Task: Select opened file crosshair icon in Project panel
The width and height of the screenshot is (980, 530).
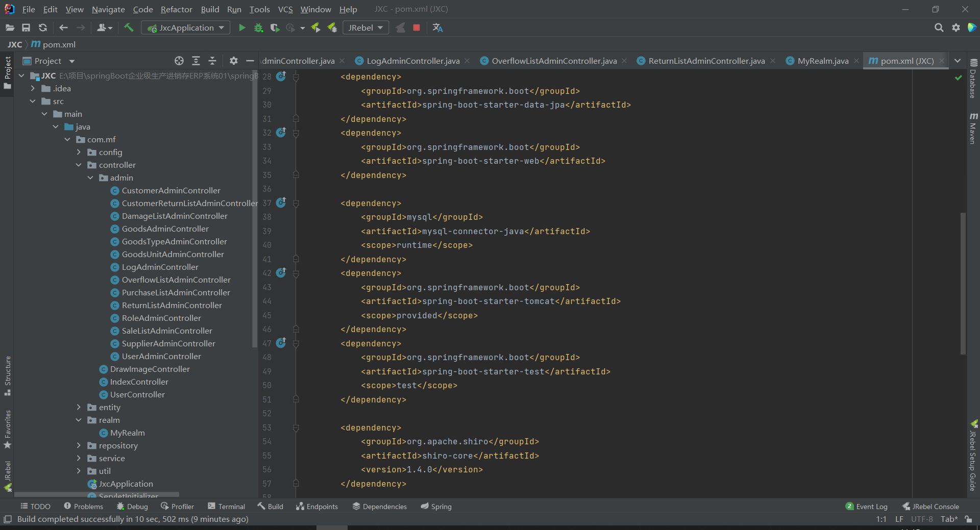Action: 179,61
